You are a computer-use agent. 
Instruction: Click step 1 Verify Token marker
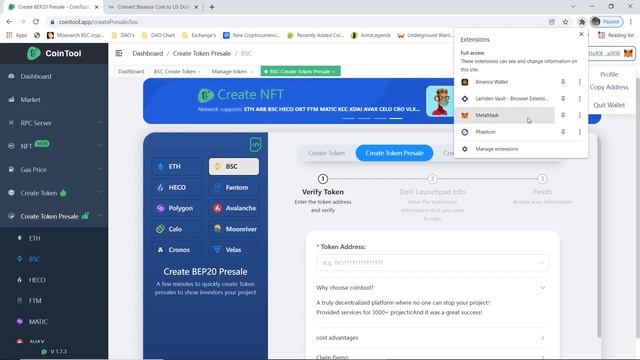point(322,179)
